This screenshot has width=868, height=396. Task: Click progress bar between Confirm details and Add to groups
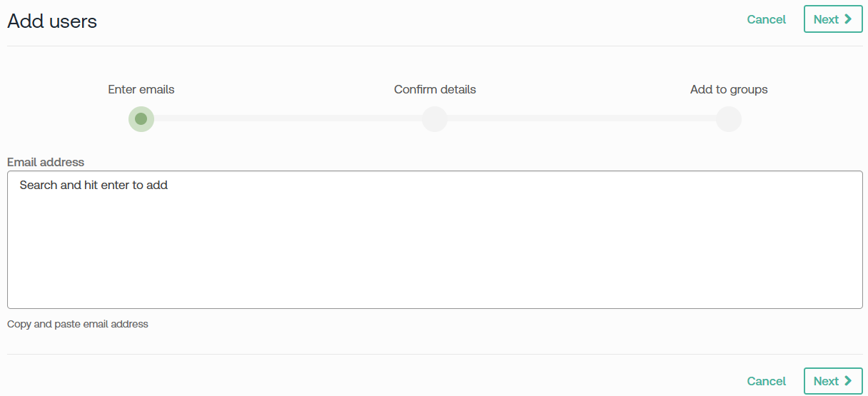tap(582, 118)
